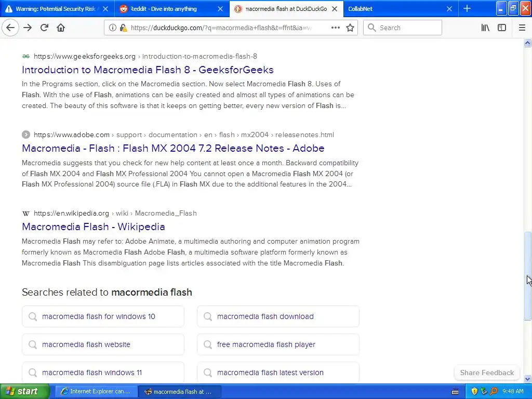Click the search box magnifier icon
Image resolution: width=532 pixels, height=399 pixels.
(x=372, y=28)
